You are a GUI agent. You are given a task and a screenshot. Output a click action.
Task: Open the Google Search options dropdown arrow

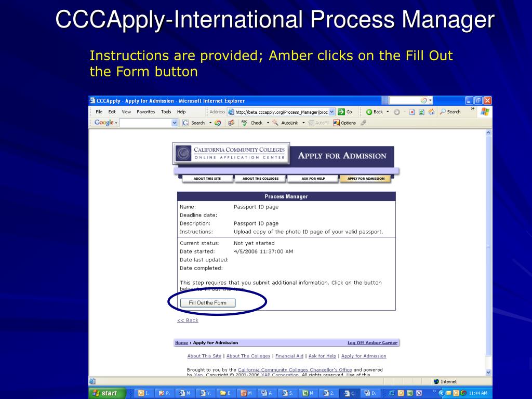210,123
